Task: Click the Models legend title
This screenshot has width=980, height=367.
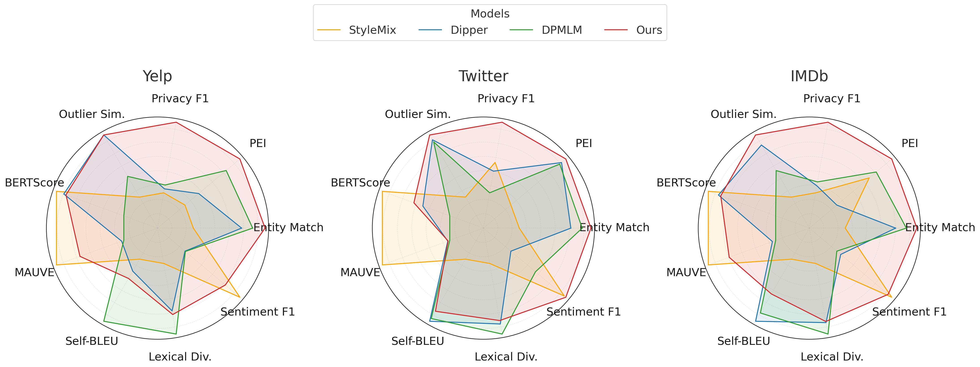Action: (490, 14)
